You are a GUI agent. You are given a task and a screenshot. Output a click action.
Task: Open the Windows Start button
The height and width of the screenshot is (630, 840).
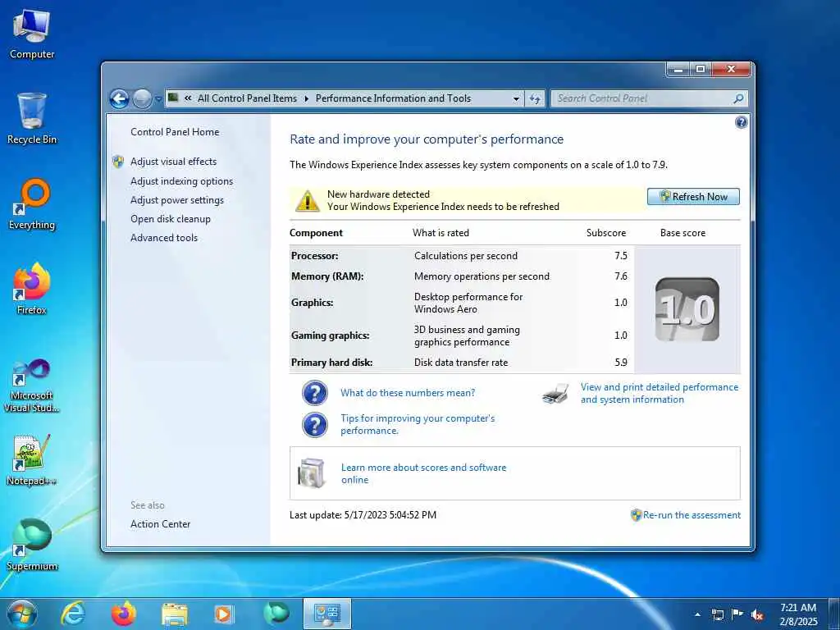[22, 614]
